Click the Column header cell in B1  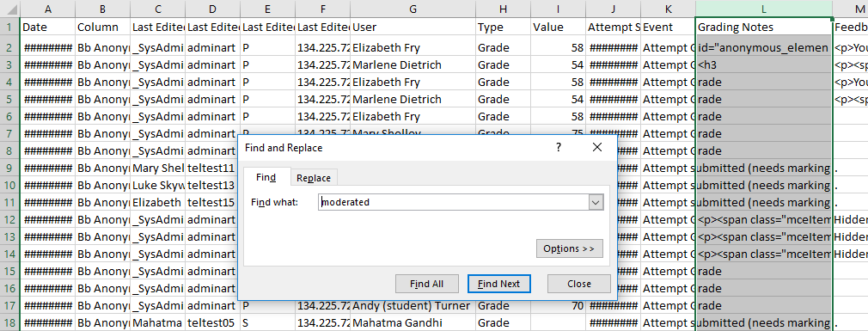click(103, 28)
